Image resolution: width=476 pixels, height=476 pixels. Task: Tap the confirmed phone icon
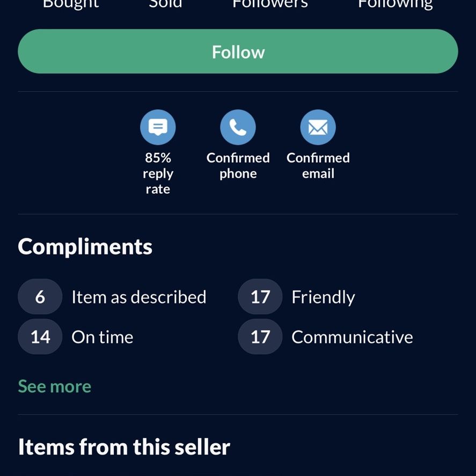238,127
